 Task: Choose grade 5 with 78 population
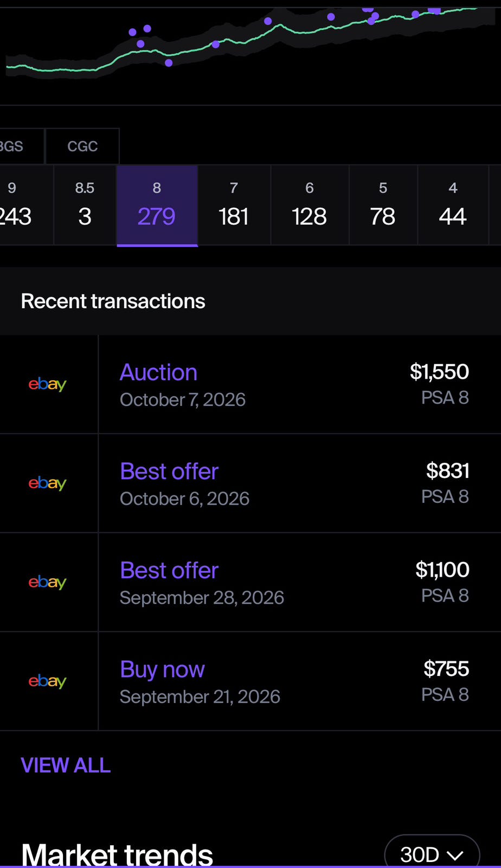[383, 206]
